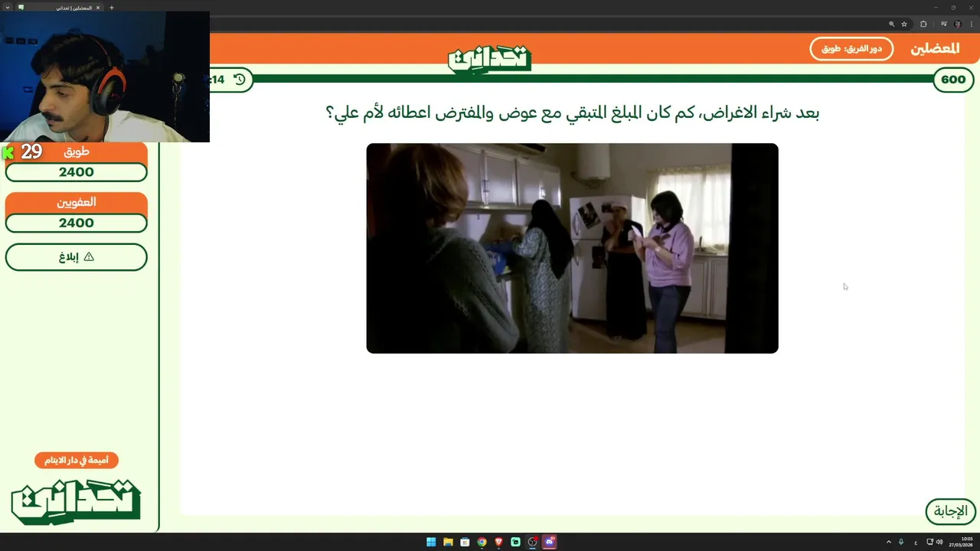The image size is (980, 551).
Task: Show hidden system tray icons
Action: [889, 542]
